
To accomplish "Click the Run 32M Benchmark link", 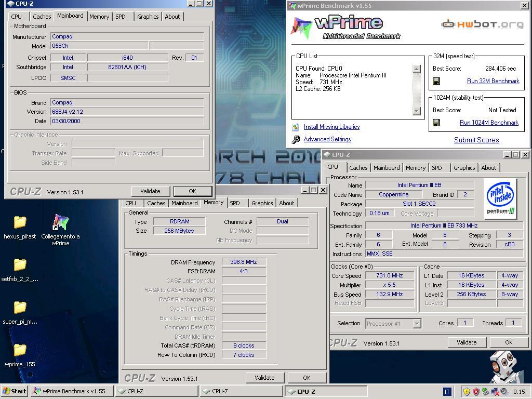I will [493, 81].
